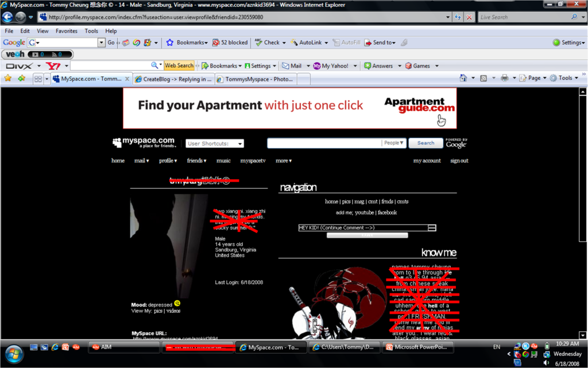This screenshot has height=368, width=588.
Task: Run the Google spell Check tool
Action: 268,42
